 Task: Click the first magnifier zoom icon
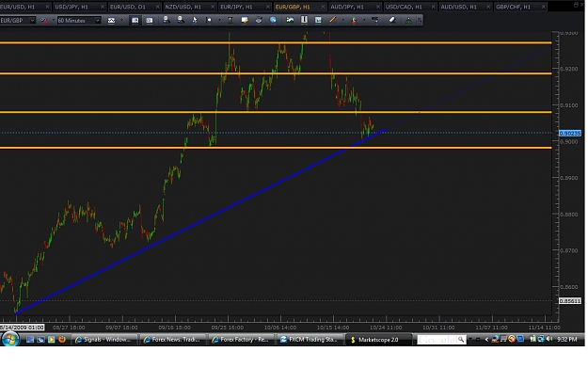(x=167, y=21)
